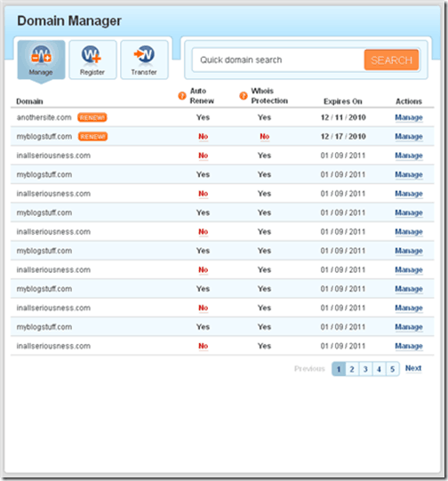Click the 12 / 11 / 2010 expiry date
Image resolution: width=448 pixels, height=481 pixels.
(343, 117)
